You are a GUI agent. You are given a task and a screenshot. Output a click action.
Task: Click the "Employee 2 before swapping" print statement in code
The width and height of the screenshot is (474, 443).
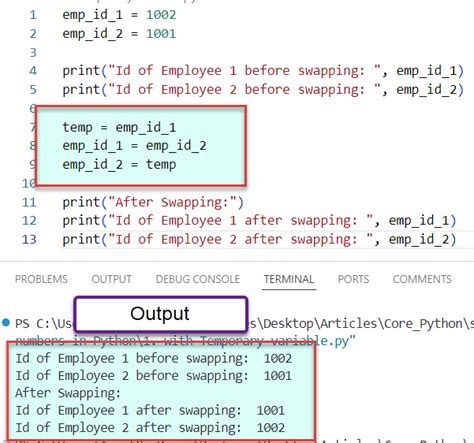pos(263,90)
